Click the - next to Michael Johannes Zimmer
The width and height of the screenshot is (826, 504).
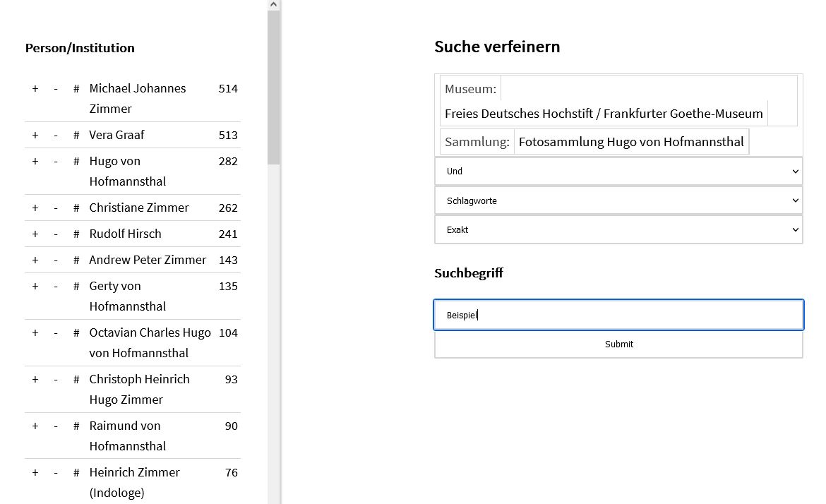click(x=56, y=88)
